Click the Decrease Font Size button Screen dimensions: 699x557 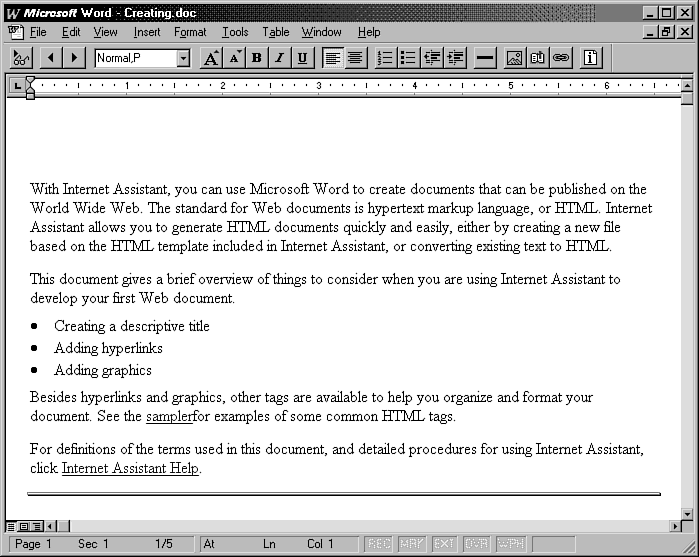pyautogui.click(x=234, y=58)
